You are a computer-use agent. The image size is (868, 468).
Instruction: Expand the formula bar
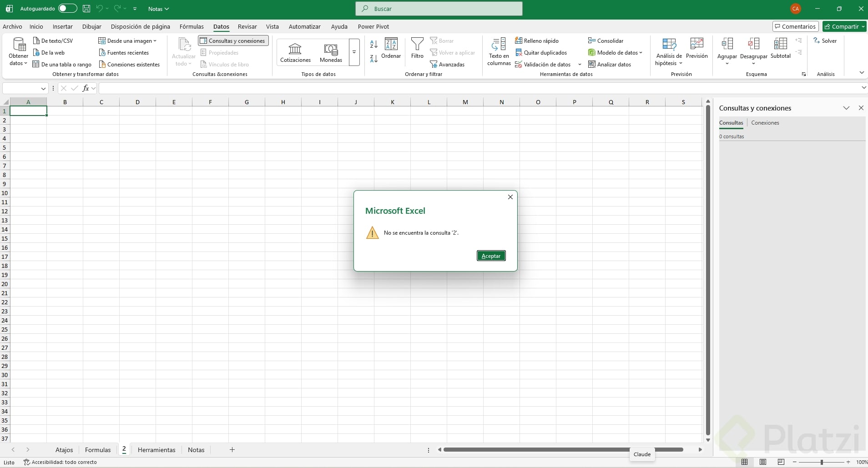click(864, 88)
